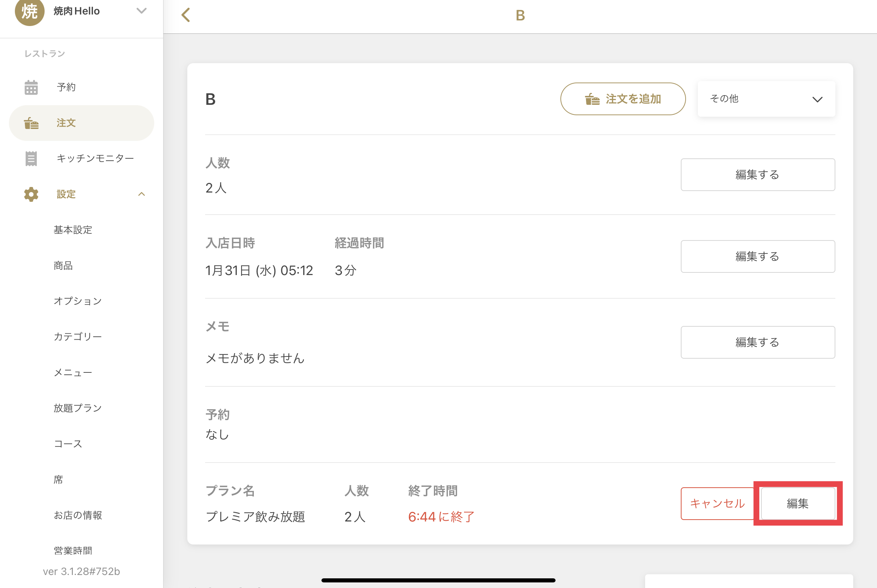Click 編集する beside メモ

[x=757, y=342]
